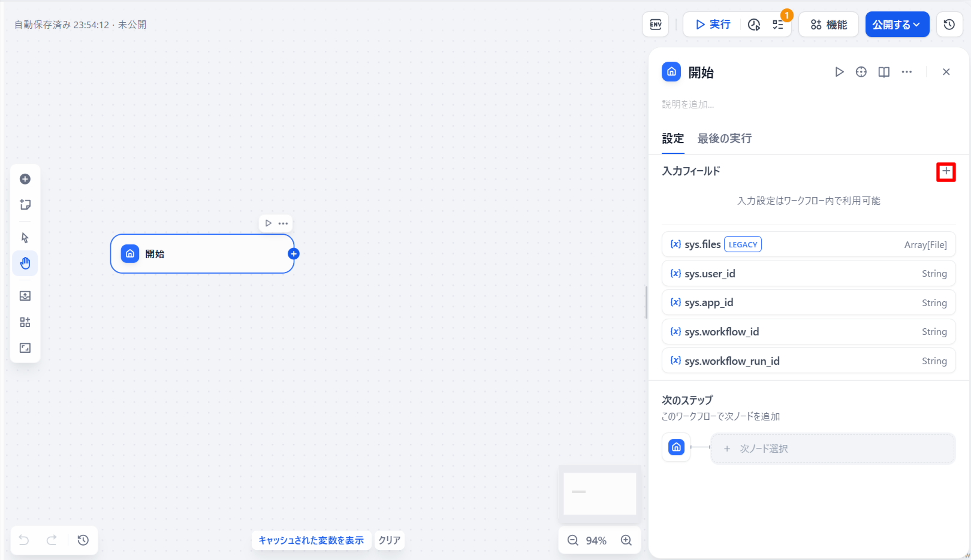Open the 公開する dropdown

point(897,25)
